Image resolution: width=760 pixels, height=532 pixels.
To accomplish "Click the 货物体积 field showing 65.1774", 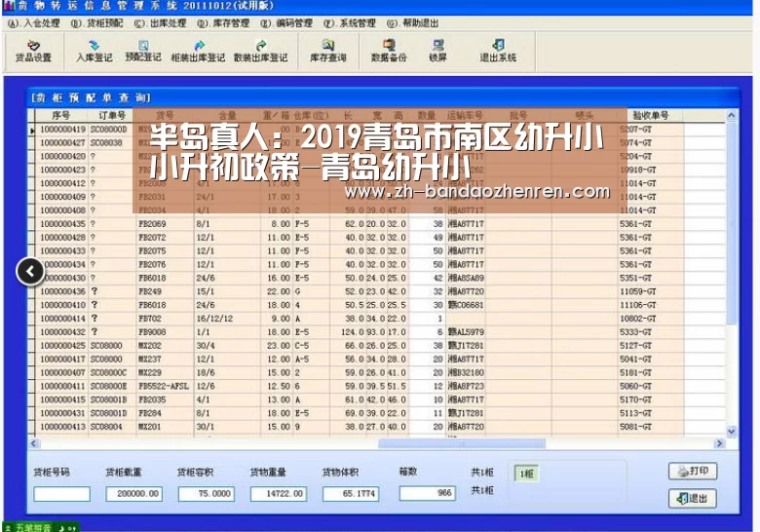I will [351, 494].
